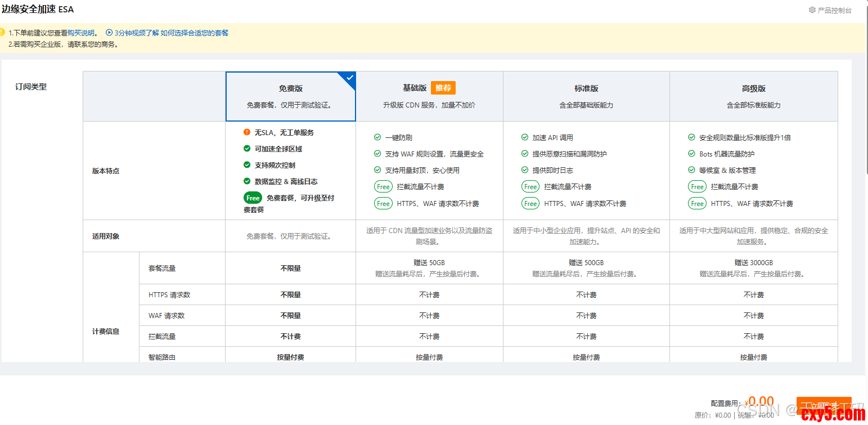Click the 推荐 badge next to 基础版
This screenshot has height=425, width=868.
[x=443, y=88]
